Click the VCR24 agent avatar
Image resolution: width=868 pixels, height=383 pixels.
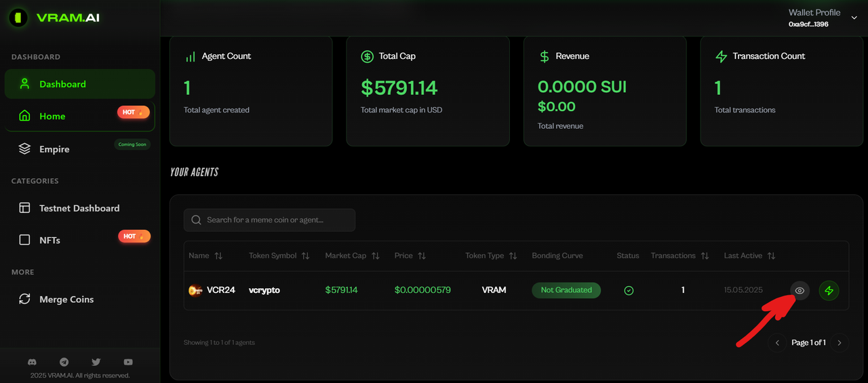coord(195,290)
